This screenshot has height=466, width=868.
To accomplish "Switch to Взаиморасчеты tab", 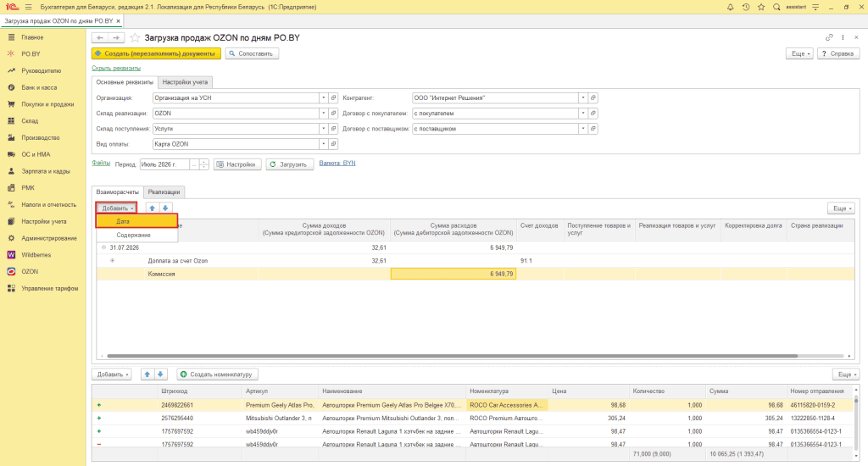I will click(117, 191).
